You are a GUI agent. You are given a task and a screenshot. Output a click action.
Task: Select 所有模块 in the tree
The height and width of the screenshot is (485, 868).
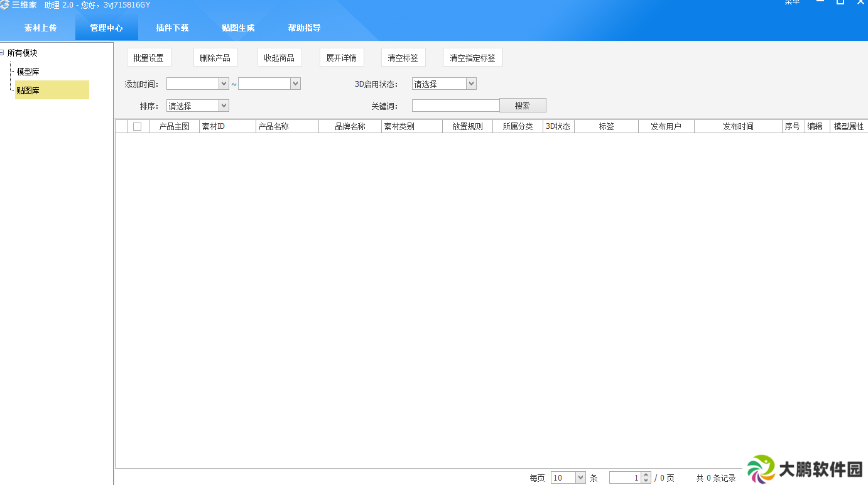(23, 53)
